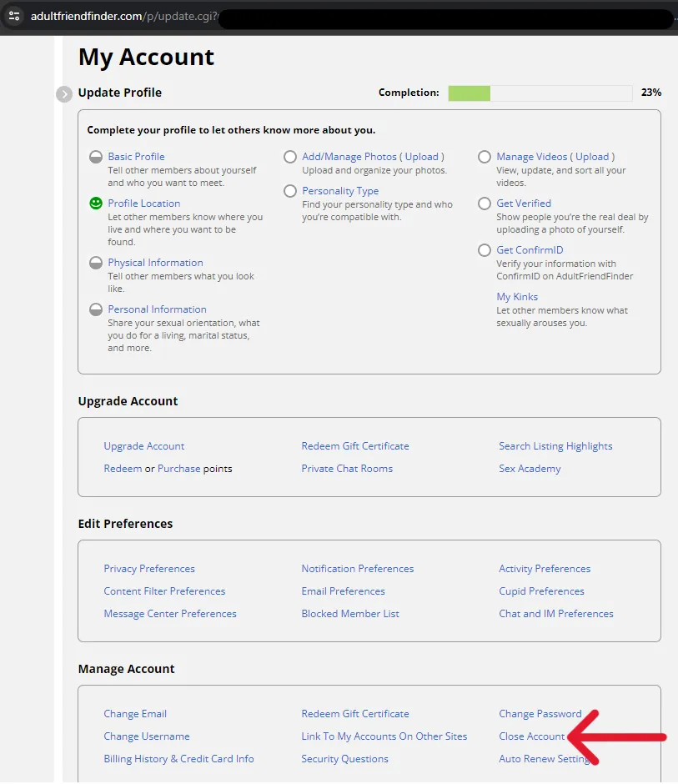The image size is (678, 784).
Task: Open Search Listing Highlights link
Action: 555,446
